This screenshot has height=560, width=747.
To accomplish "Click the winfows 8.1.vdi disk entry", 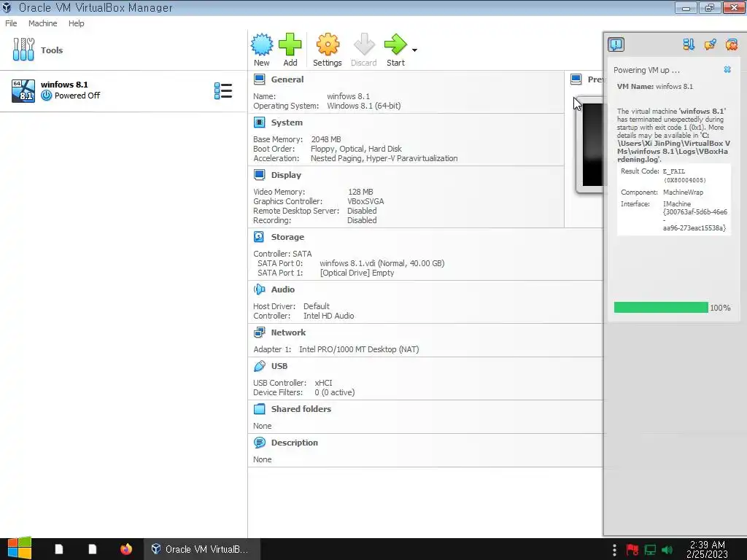I will coord(382,263).
